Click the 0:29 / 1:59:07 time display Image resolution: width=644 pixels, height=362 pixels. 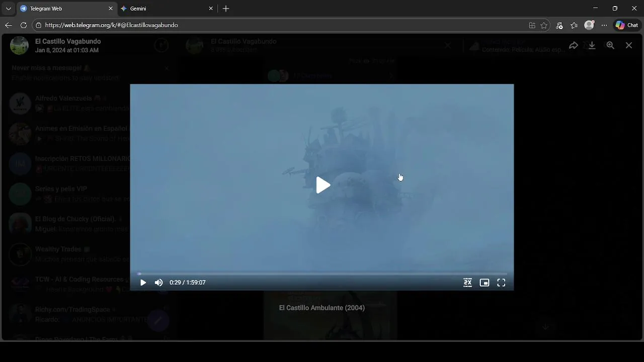(x=188, y=283)
